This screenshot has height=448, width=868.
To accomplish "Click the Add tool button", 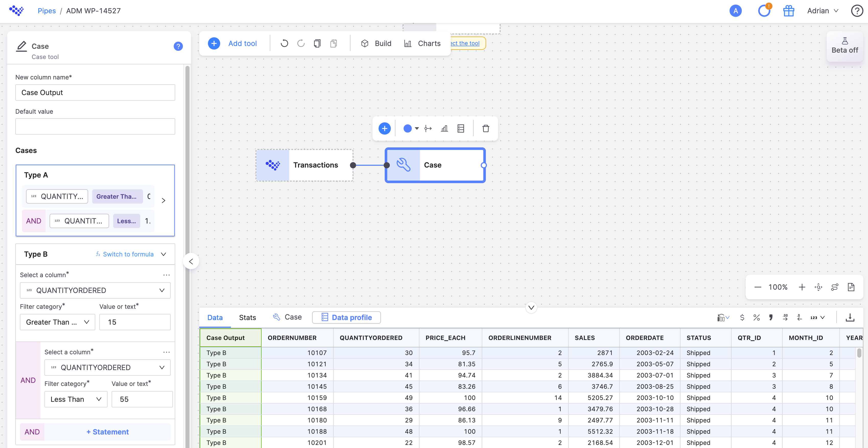I will coord(232,43).
